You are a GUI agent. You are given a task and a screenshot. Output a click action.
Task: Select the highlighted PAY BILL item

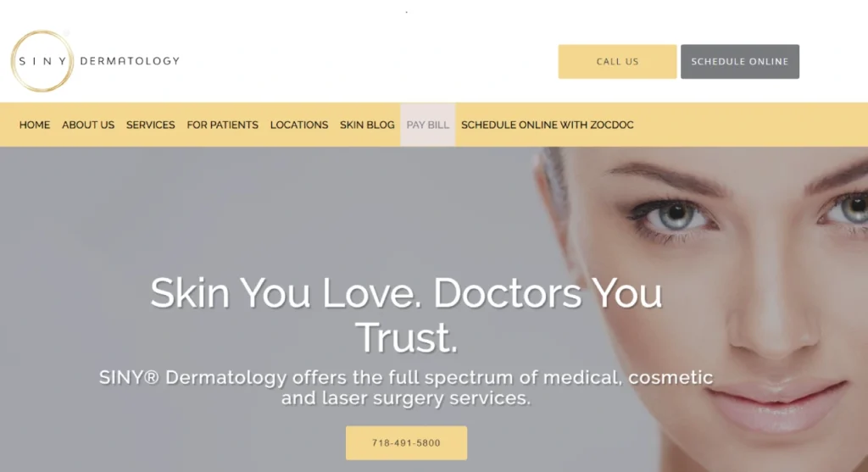(x=428, y=125)
